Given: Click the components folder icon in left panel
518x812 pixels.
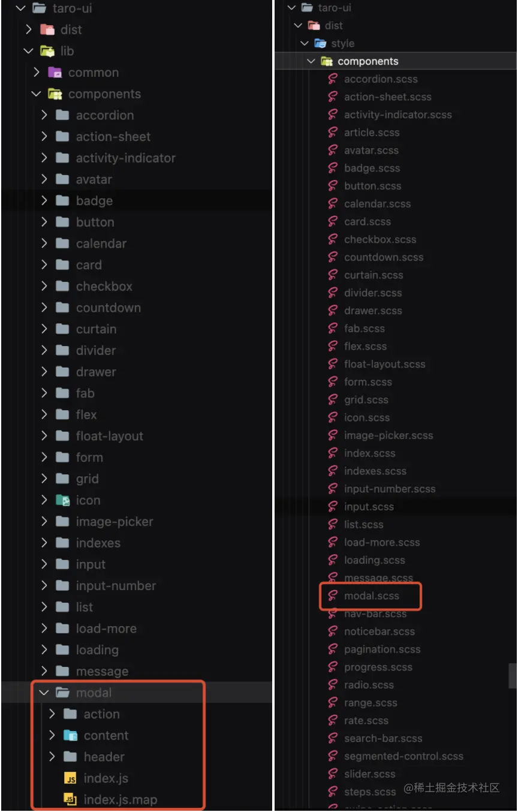Looking at the screenshot, I should point(54,94).
